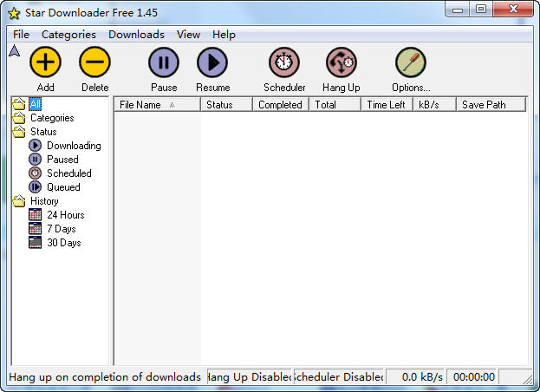540x392 pixels.
Task: Click the star icon in title bar
Action: coord(14,13)
